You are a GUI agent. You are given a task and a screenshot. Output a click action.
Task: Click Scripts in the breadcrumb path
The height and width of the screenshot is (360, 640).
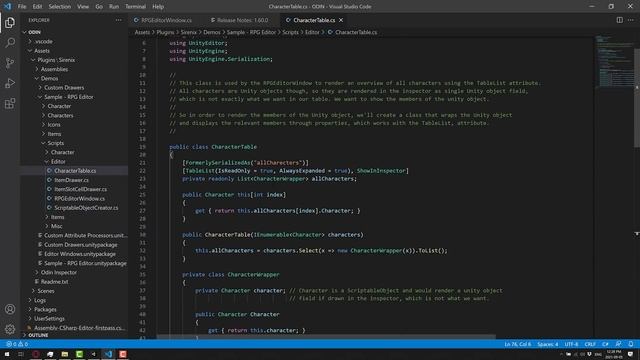(291, 32)
